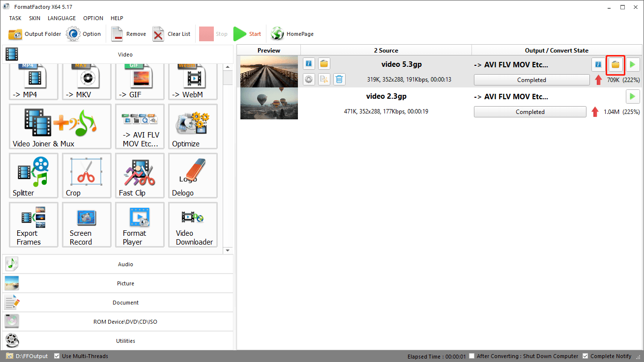644x362 pixels.
Task: Open the OPTION menu
Action: (93, 18)
